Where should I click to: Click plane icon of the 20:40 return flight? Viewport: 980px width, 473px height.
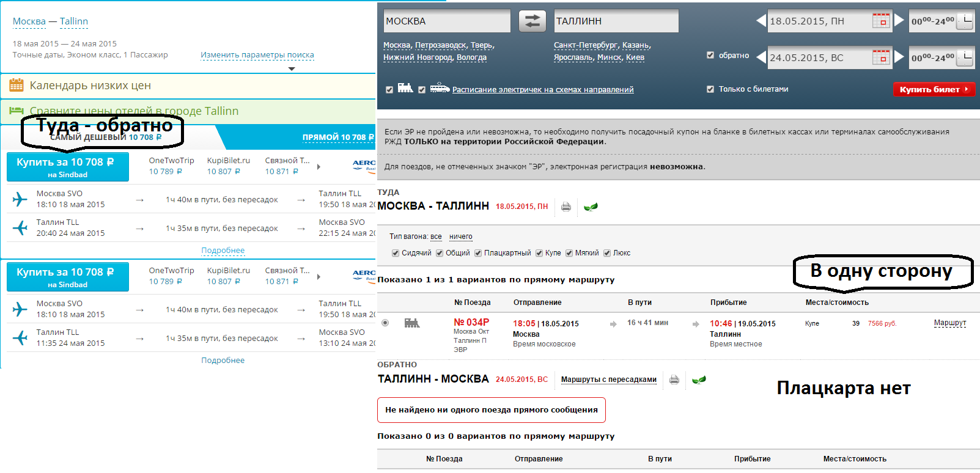(x=20, y=228)
